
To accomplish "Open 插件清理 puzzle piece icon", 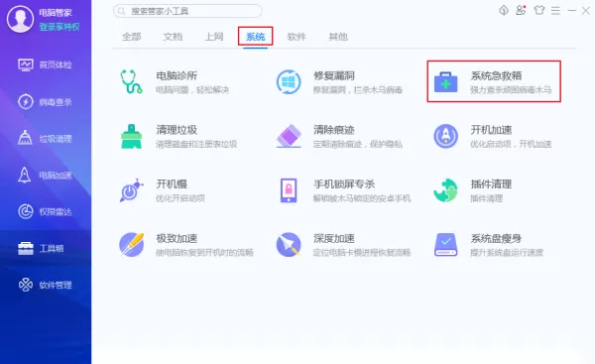I will coord(445,190).
